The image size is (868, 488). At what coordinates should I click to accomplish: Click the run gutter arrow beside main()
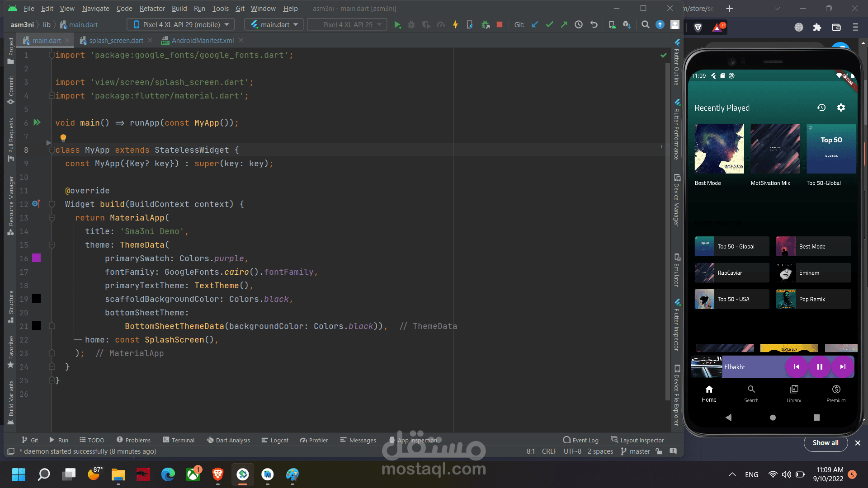tap(37, 122)
